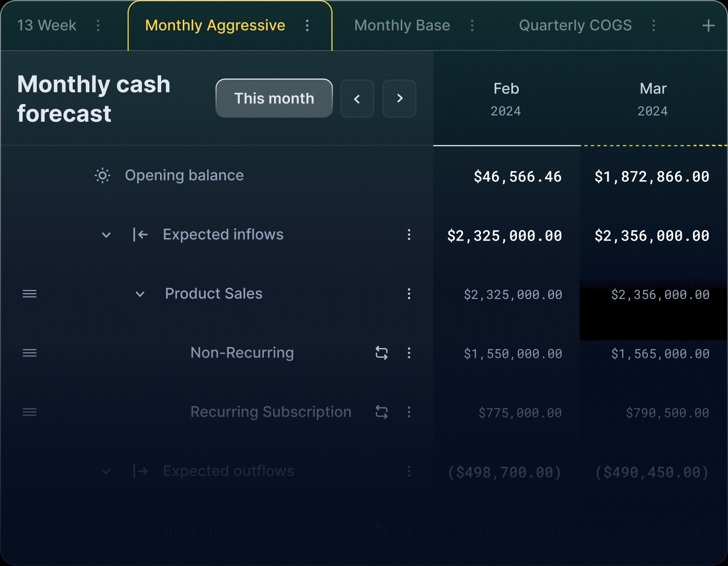Viewport: 728px width, 566px height.
Task: Click the Recurring Subscription recurrence icon
Action: pos(382,412)
